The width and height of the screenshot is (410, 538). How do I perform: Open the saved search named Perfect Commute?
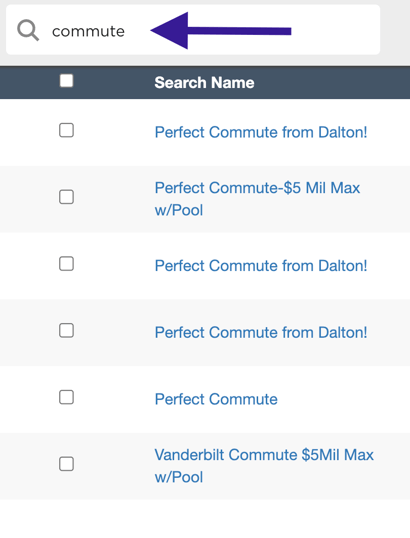pyautogui.click(x=216, y=399)
